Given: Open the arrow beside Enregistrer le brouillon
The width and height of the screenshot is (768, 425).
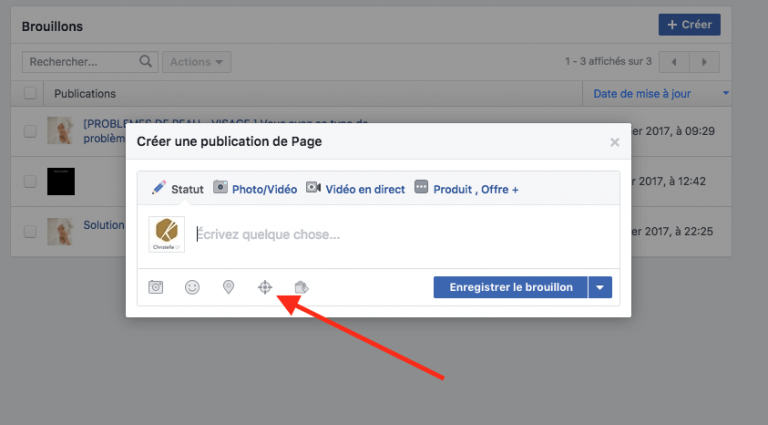Looking at the screenshot, I should [x=600, y=287].
